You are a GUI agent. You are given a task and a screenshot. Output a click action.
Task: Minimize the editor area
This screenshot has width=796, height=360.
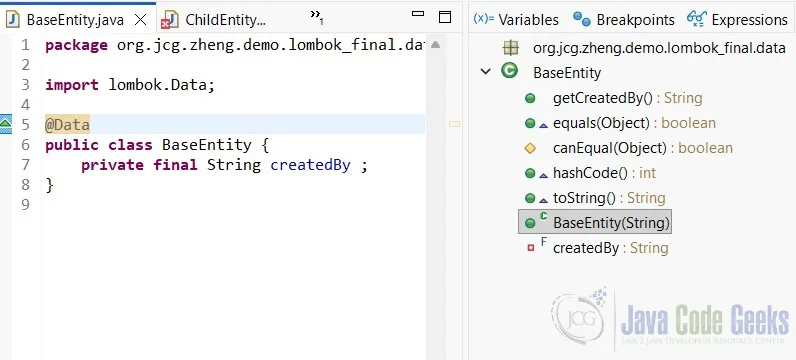click(418, 14)
